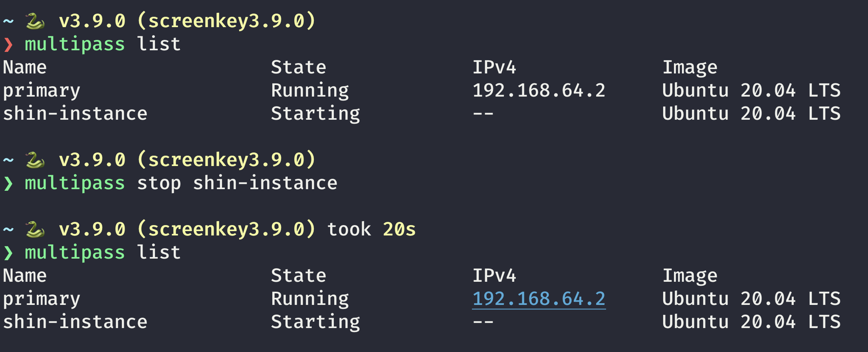
Task: Click the 'State' header in the first table
Action: tap(299, 67)
